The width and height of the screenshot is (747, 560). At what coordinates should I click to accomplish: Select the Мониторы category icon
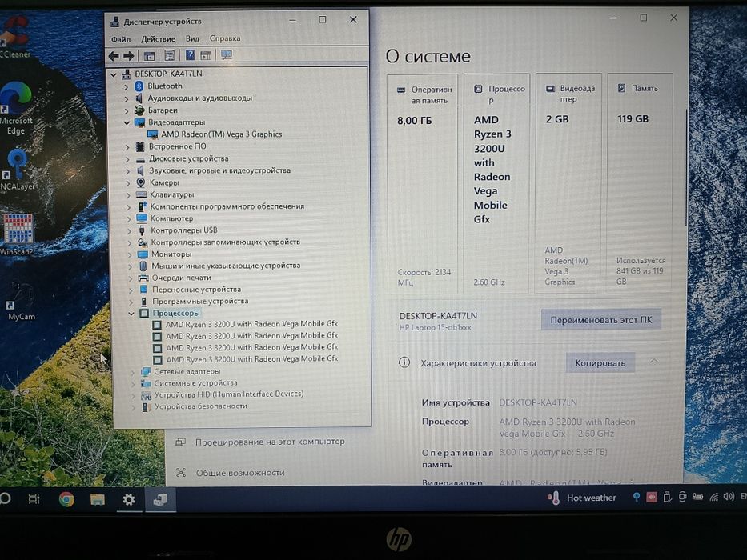[x=143, y=254]
